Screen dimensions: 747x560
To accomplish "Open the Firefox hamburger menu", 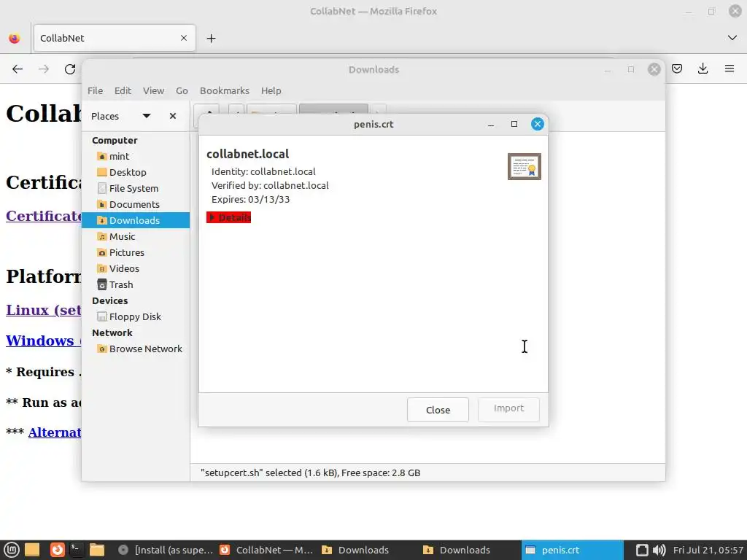I will pyautogui.click(x=729, y=69).
